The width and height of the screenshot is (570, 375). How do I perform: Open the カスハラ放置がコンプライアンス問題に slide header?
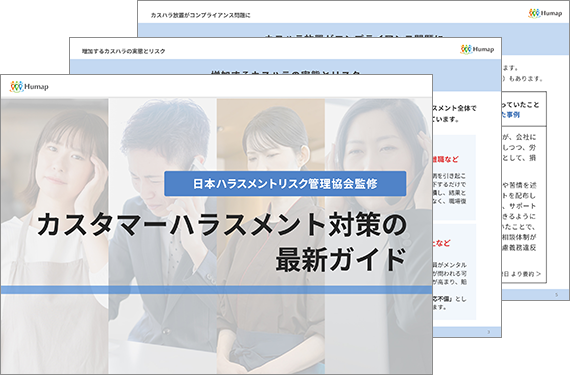point(200,15)
